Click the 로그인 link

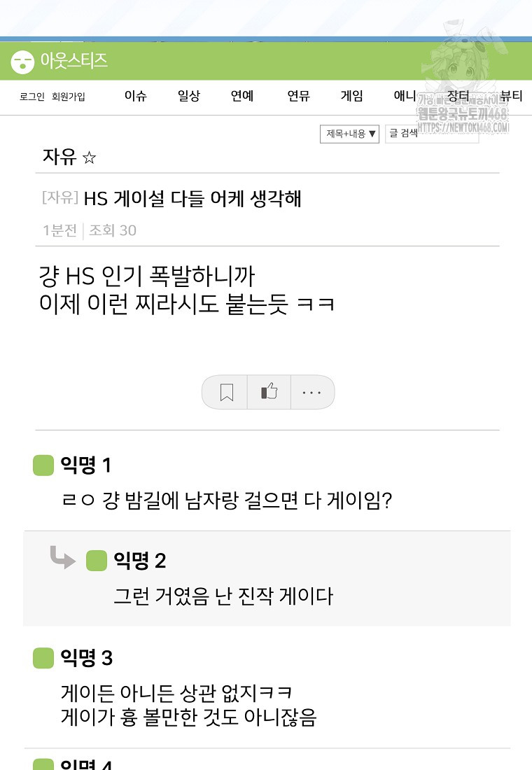click(x=32, y=97)
